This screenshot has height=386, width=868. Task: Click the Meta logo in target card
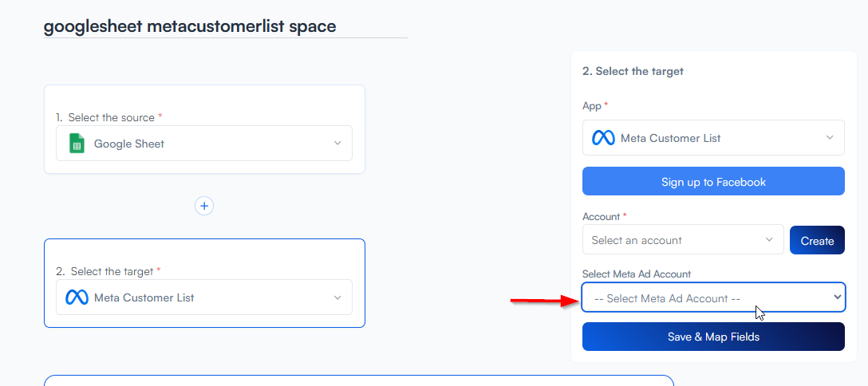coord(77,297)
